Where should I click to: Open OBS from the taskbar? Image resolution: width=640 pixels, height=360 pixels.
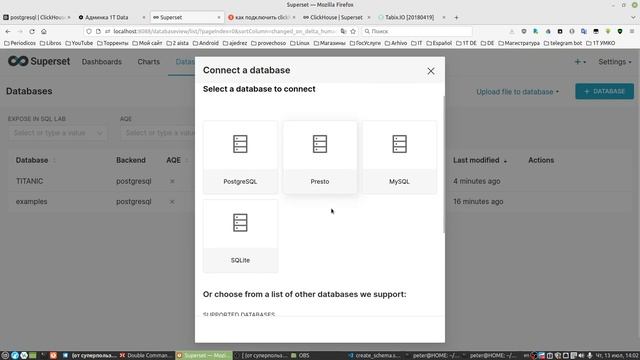pos(300,356)
